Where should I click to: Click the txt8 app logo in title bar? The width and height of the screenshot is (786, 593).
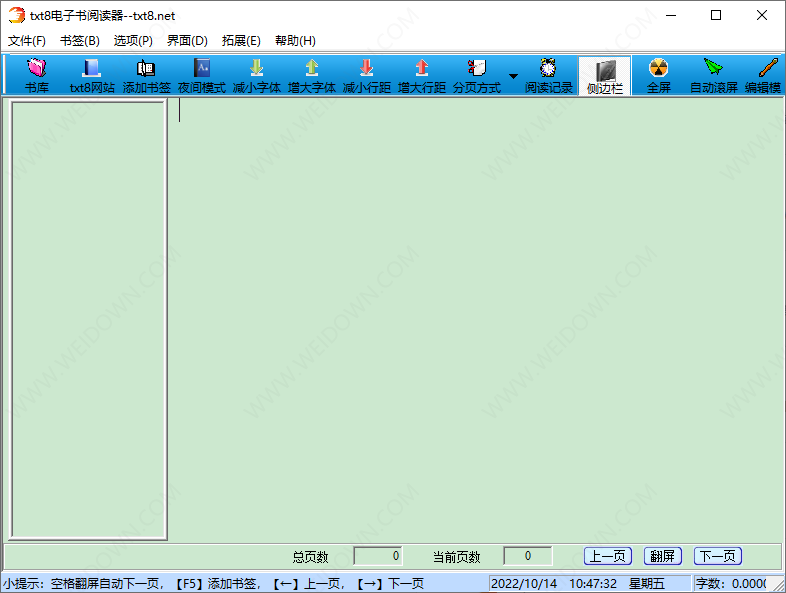(x=17, y=15)
